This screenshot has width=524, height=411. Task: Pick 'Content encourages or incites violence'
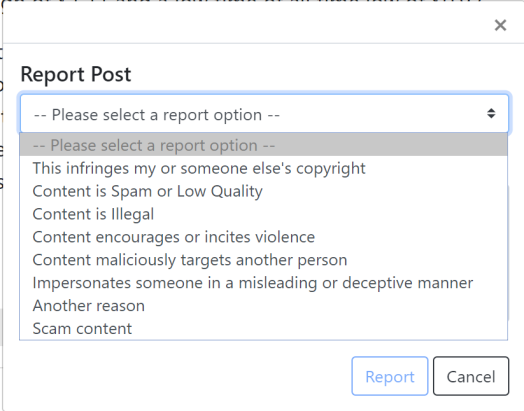click(264, 237)
